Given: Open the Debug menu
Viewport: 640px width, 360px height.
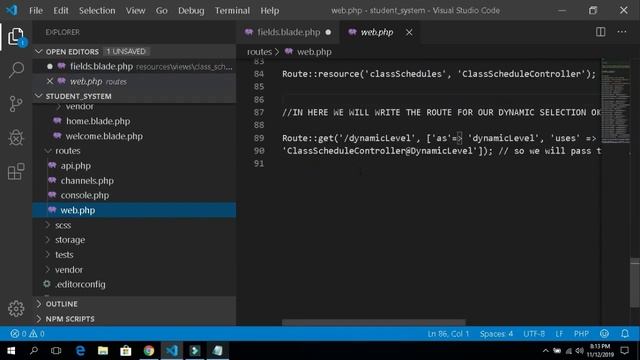Looking at the screenshot, I should [x=191, y=11].
